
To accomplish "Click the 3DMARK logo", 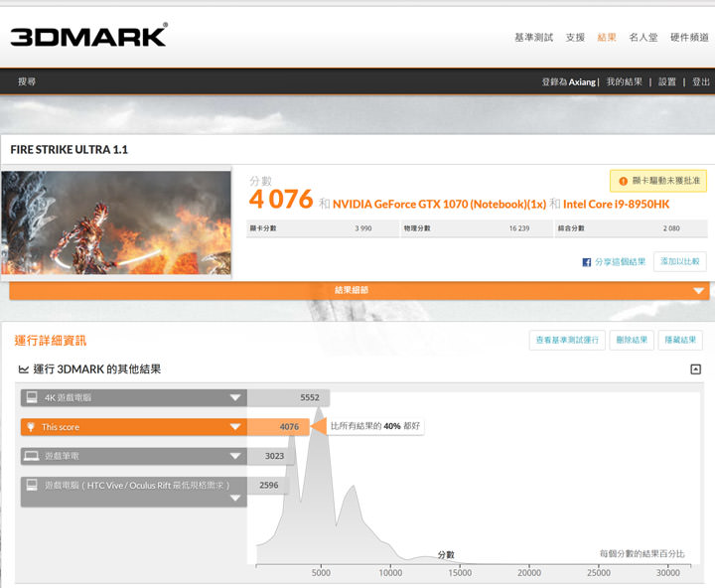I will click(x=88, y=36).
